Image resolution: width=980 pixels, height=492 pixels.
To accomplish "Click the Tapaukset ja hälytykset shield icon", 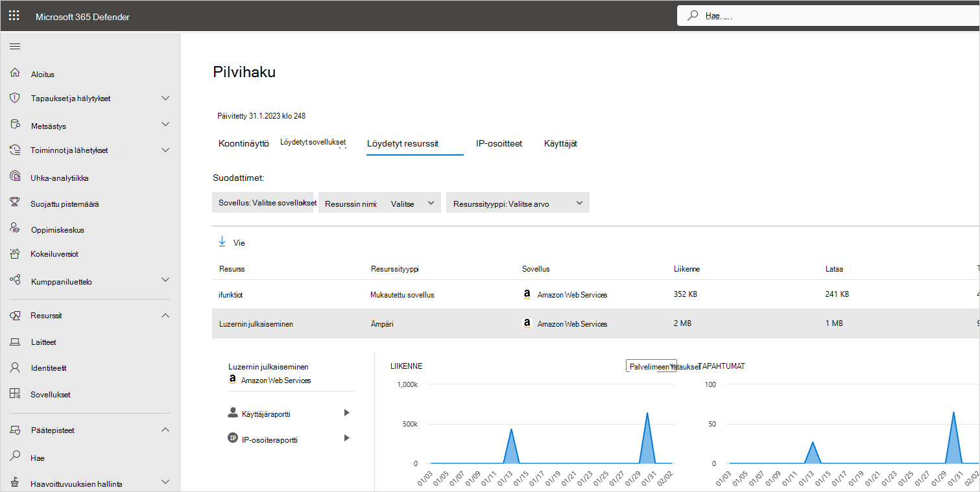I will tap(16, 98).
